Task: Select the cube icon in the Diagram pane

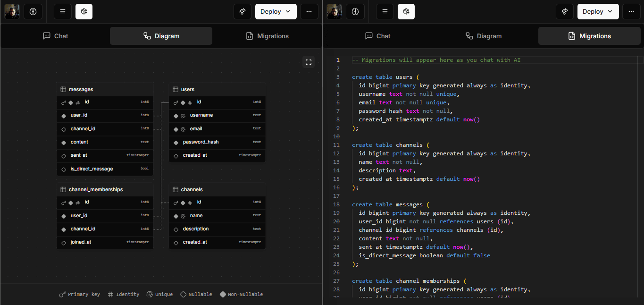Action: 84,11
